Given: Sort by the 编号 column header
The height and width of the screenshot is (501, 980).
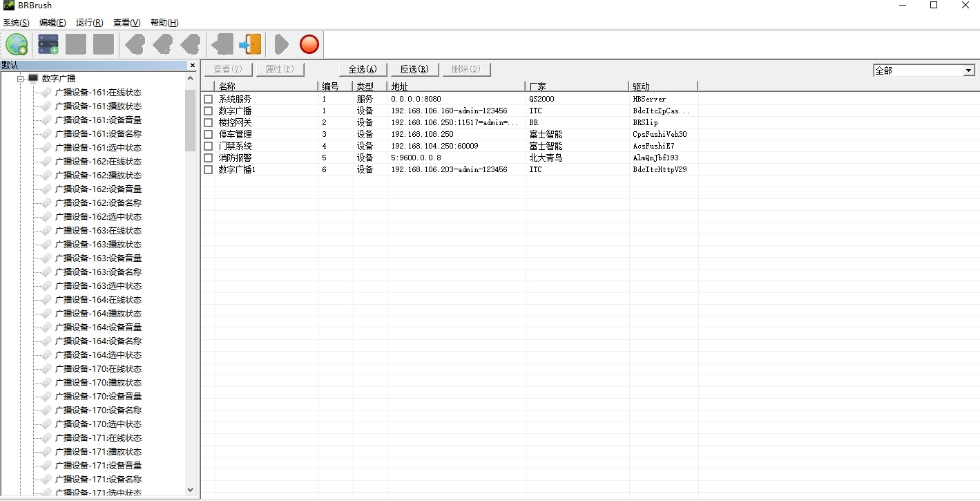Looking at the screenshot, I should pyautogui.click(x=336, y=86).
